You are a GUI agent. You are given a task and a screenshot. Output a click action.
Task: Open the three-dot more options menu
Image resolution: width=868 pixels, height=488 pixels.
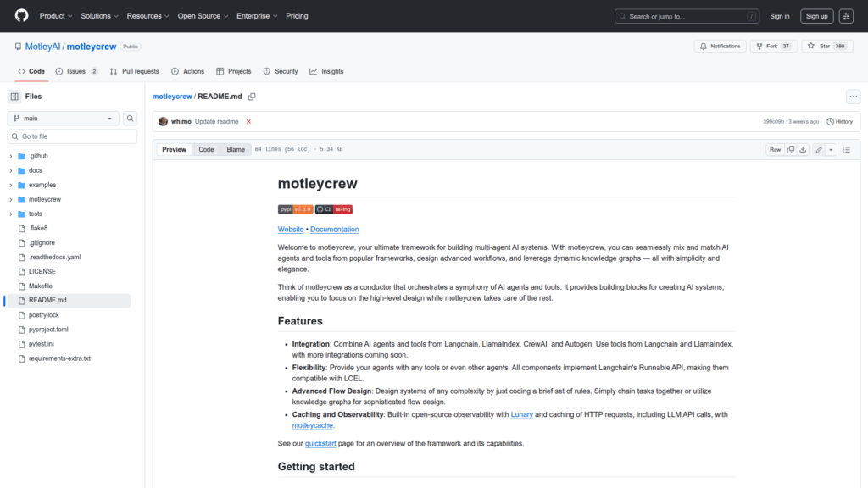tap(853, 97)
